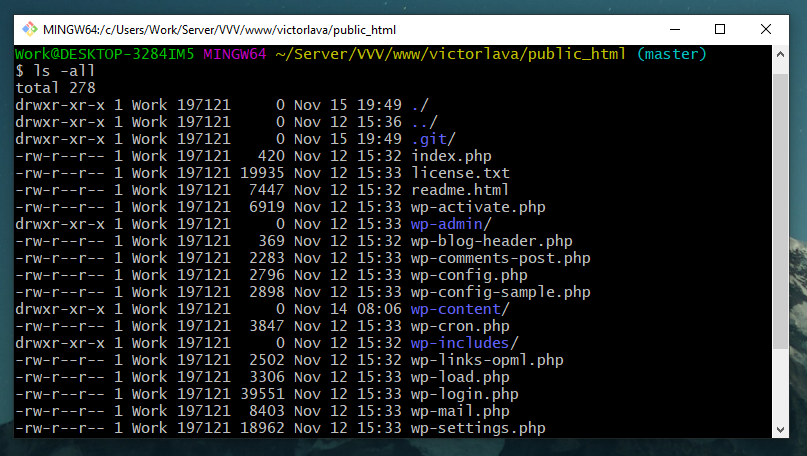The width and height of the screenshot is (807, 456).
Task: Click the scrollbar up arrow
Action: (780, 54)
